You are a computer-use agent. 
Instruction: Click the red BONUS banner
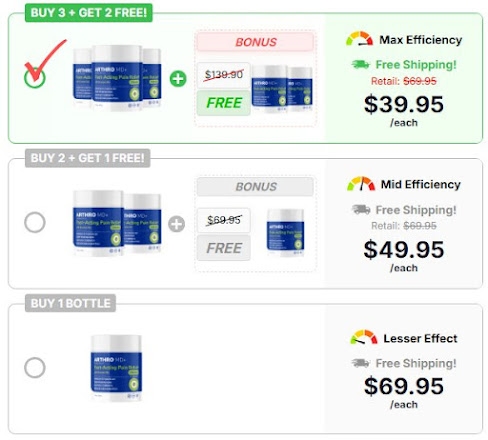click(255, 42)
